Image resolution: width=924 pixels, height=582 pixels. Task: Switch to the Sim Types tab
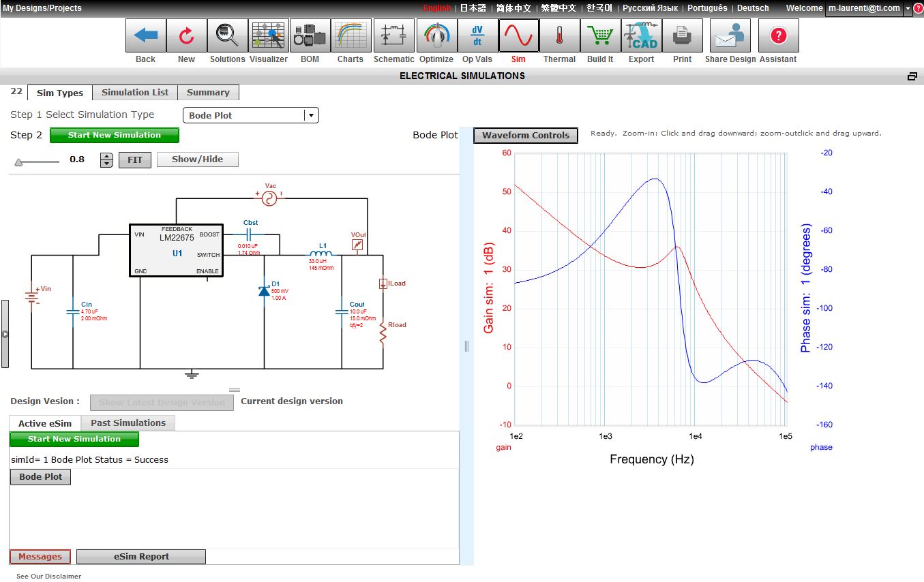[x=60, y=93]
